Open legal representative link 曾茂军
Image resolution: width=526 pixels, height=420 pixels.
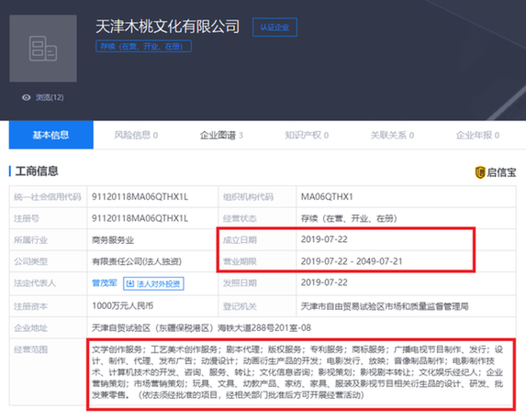[x=105, y=283]
